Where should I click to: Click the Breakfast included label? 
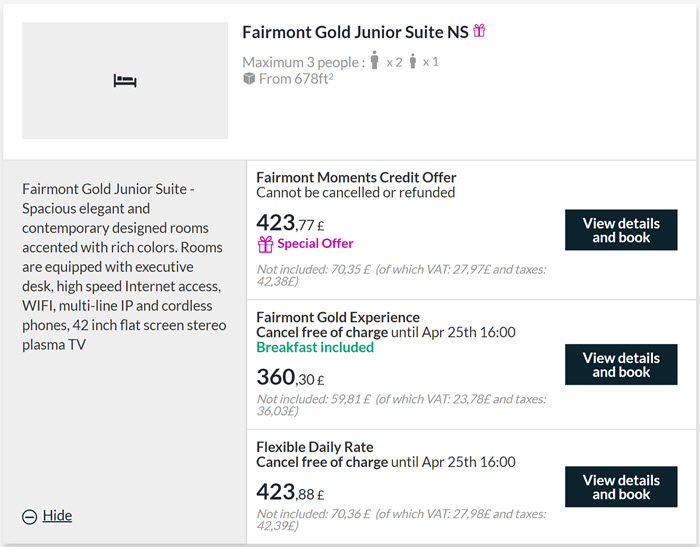click(x=315, y=347)
